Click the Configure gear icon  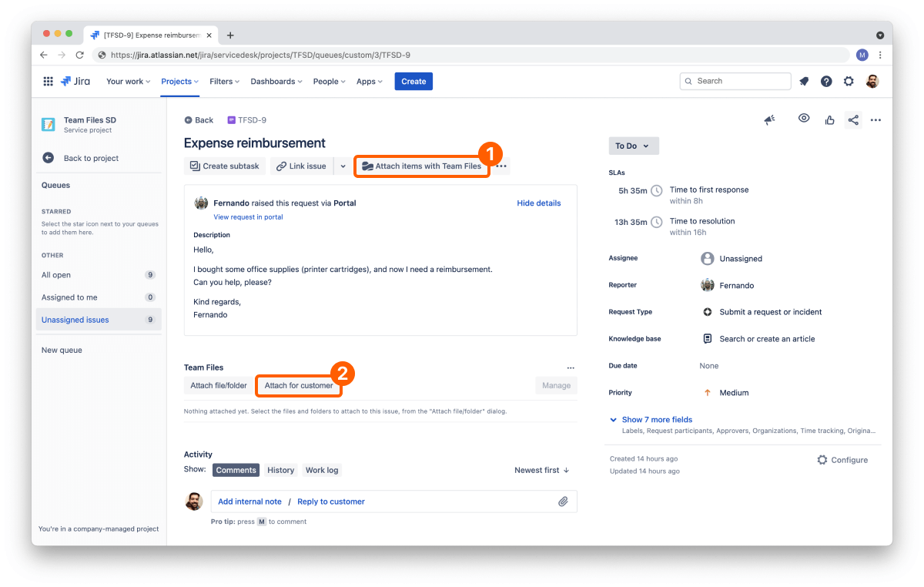822,460
